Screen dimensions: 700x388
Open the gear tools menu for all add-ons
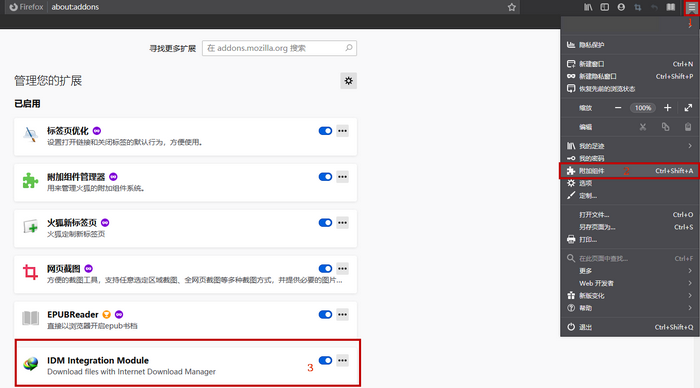pyautogui.click(x=348, y=81)
